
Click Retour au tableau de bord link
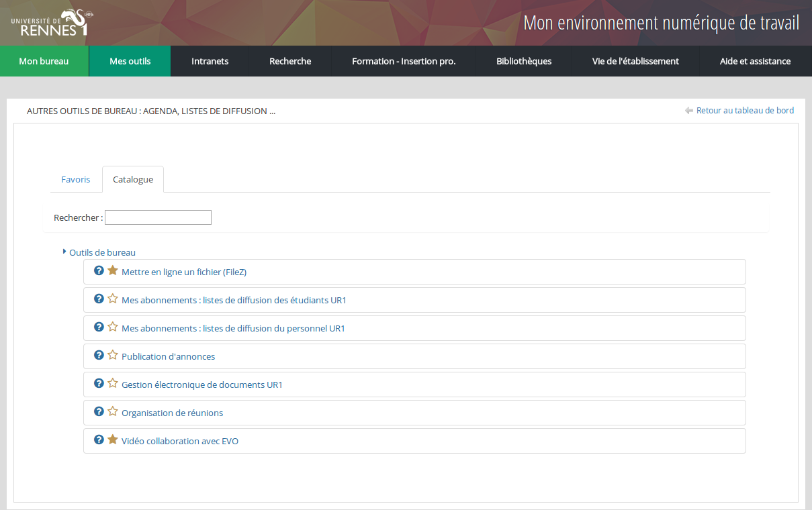tap(745, 111)
